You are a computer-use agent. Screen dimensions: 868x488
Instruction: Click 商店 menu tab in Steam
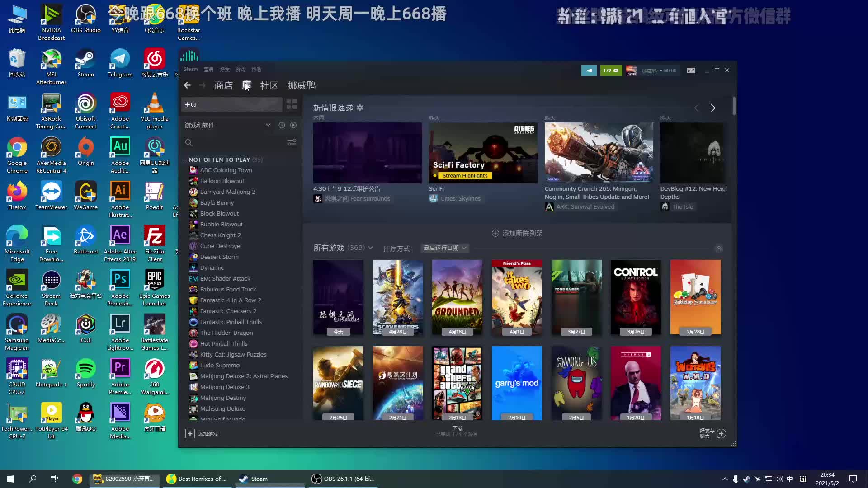pos(223,85)
